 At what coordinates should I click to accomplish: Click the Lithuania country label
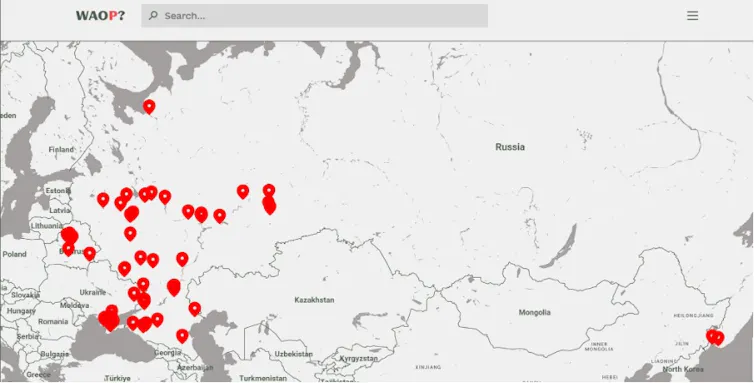(x=46, y=225)
